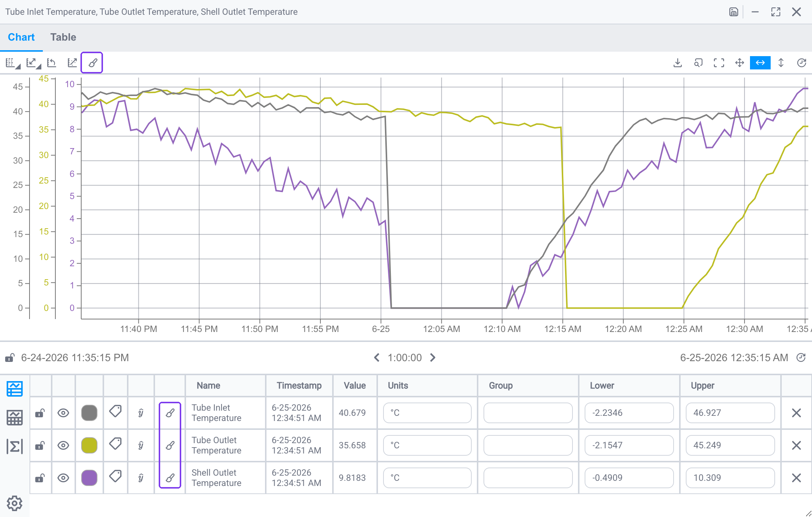Remove Shell Outlet Temperature row
The width and height of the screenshot is (812, 517).
click(x=796, y=478)
